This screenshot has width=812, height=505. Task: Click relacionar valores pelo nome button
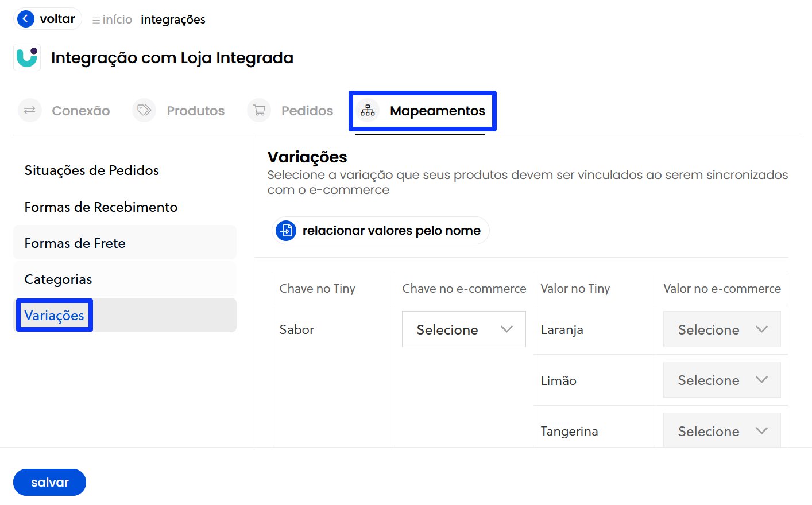coord(380,231)
